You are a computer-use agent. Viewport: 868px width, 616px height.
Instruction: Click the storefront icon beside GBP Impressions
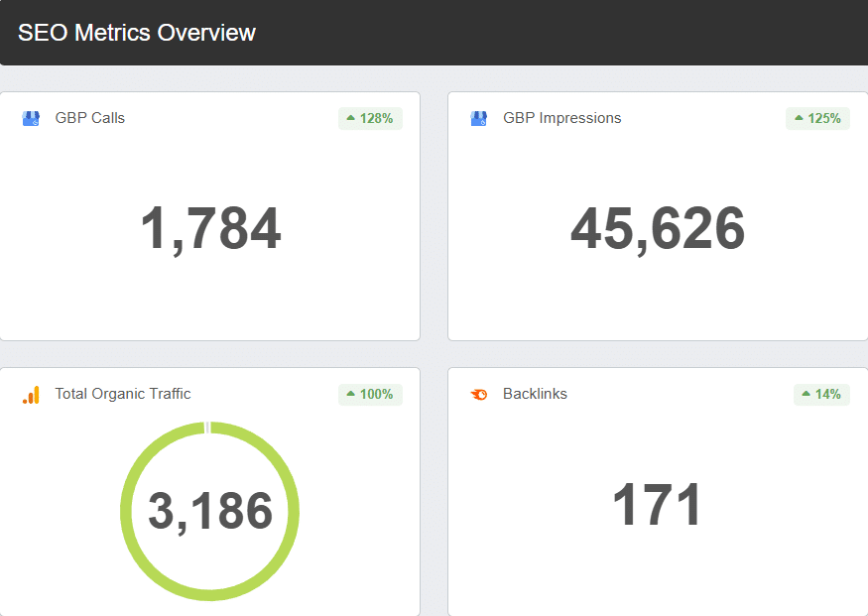tap(479, 118)
